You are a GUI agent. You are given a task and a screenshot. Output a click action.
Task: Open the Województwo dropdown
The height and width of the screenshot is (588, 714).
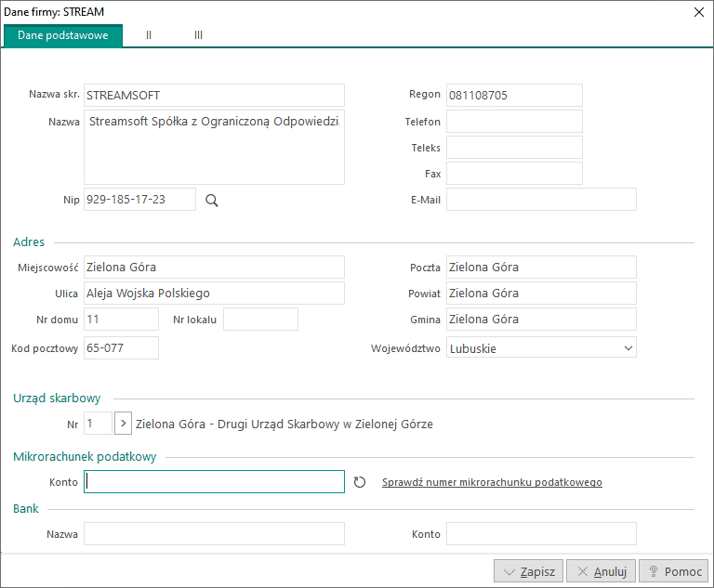pos(541,348)
